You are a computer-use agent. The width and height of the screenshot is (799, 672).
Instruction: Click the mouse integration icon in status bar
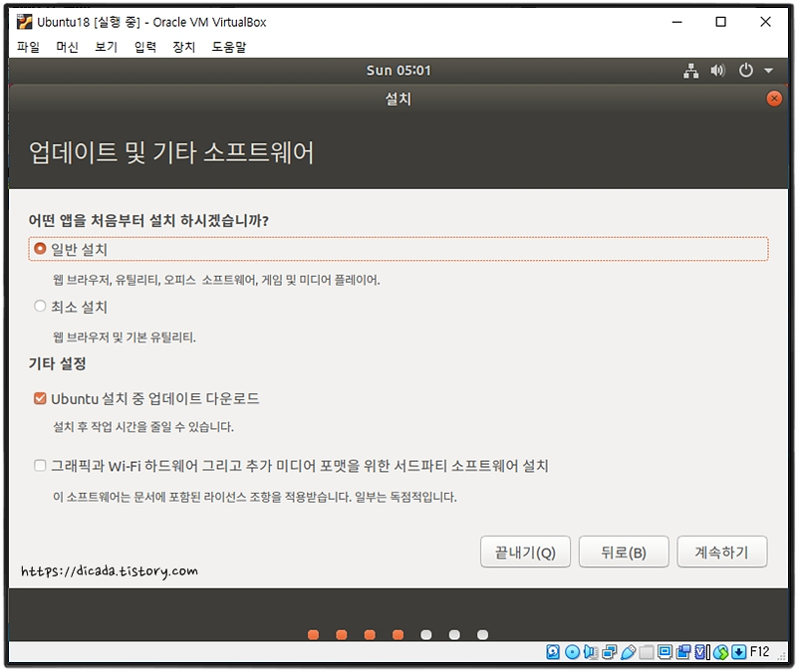click(721, 652)
